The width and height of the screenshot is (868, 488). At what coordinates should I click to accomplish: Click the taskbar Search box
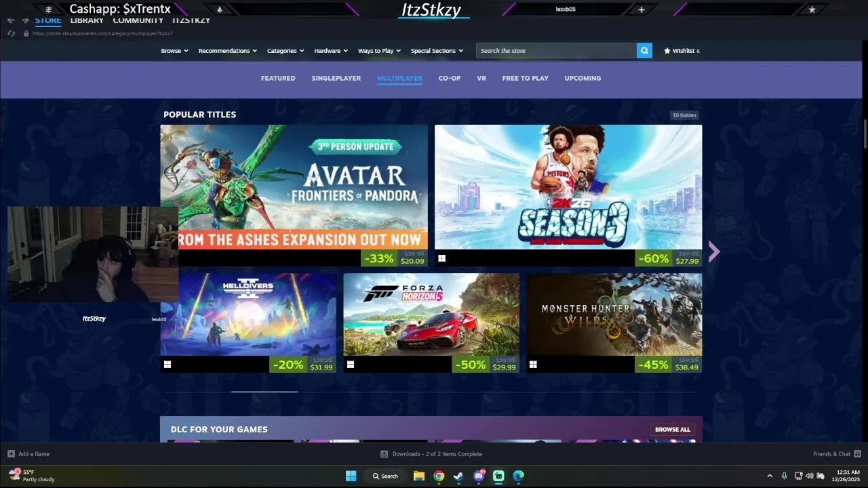click(384, 476)
